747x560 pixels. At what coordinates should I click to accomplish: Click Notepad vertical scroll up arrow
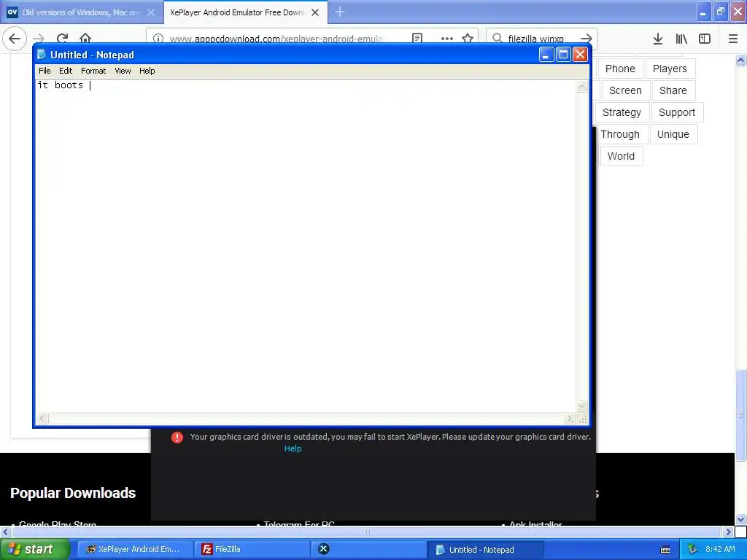click(x=581, y=87)
